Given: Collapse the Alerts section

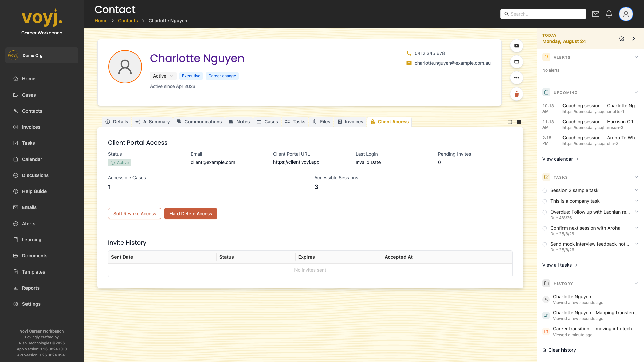Looking at the screenshot, I should point(636,57).
